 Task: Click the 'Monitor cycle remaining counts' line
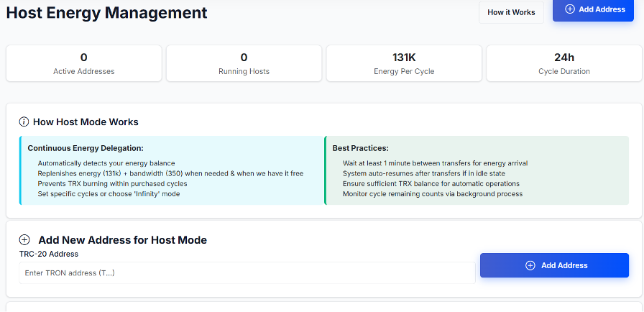(x=433, y=194)
